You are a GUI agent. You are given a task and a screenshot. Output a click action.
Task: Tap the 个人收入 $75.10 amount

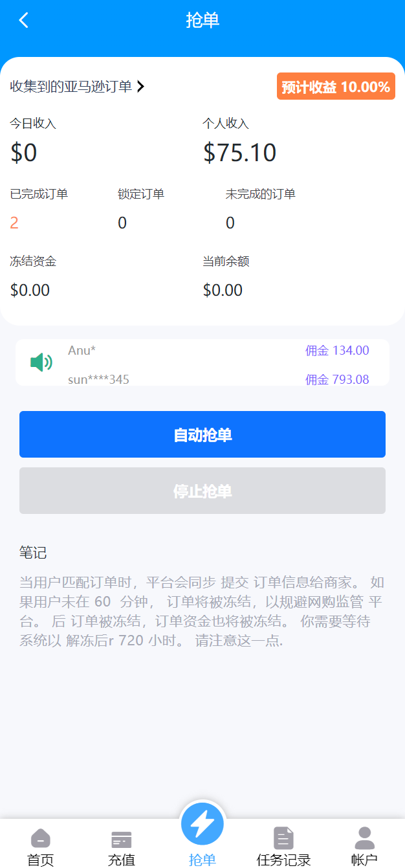[239, 153]
